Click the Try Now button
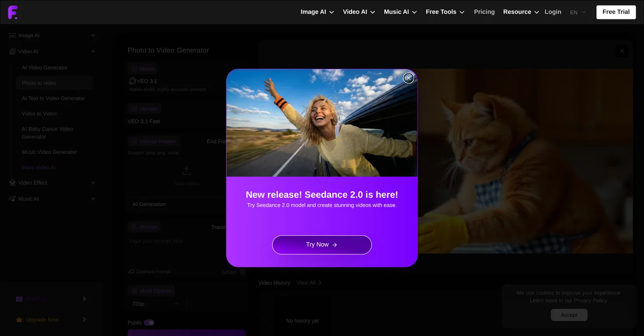 pyautogui.click(x=322, y=245)
